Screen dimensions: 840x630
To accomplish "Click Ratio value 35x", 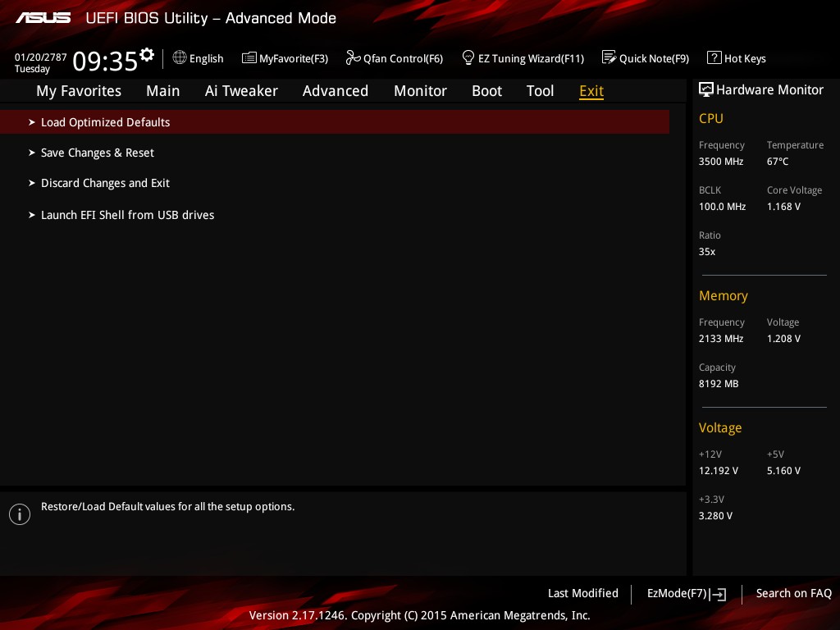I will [706, 251].
